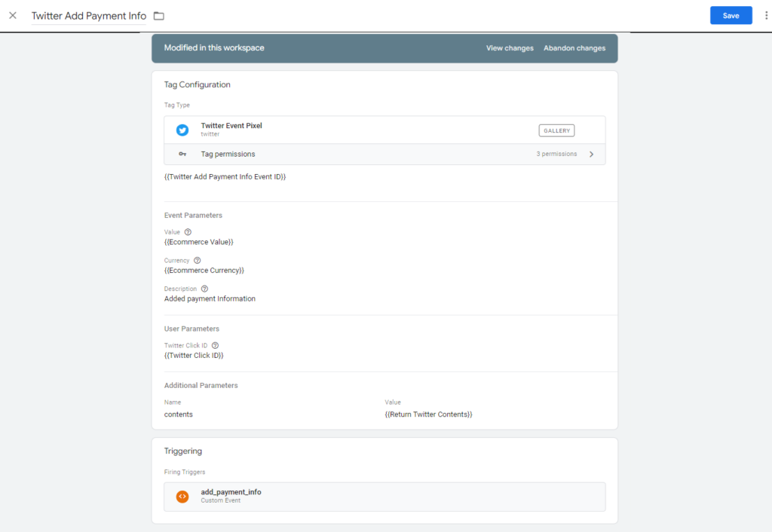Click View changes link

pos(510,48)
